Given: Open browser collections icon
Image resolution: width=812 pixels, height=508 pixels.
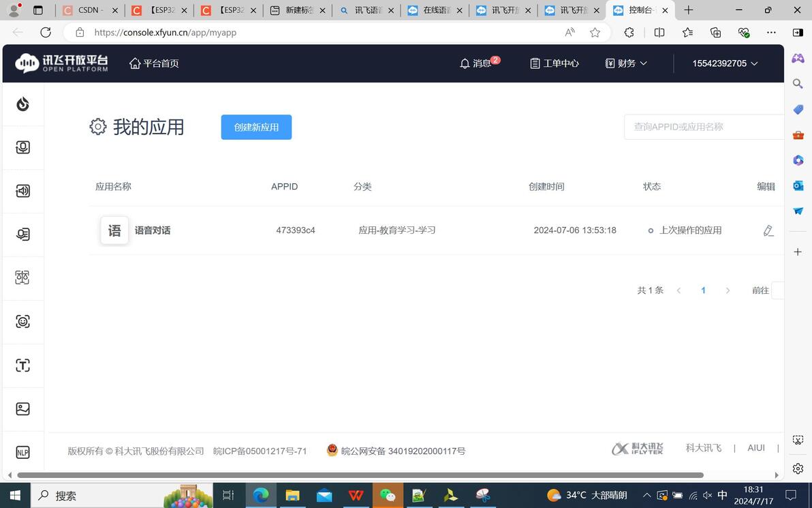Looking at the screenshot, I should [x=716, y=33].
